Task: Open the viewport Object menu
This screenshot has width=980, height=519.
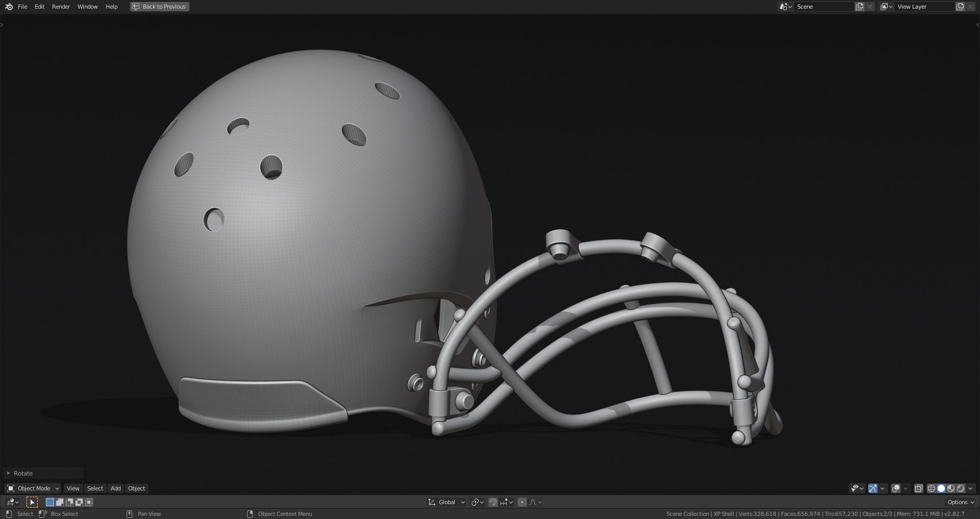Action: (136, 488)
